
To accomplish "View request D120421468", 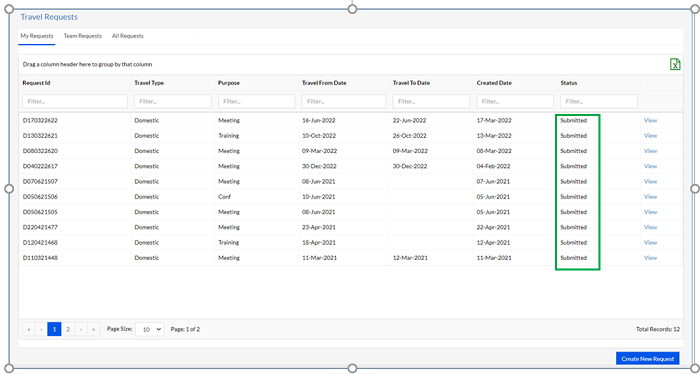I will (x=650, y=242).
